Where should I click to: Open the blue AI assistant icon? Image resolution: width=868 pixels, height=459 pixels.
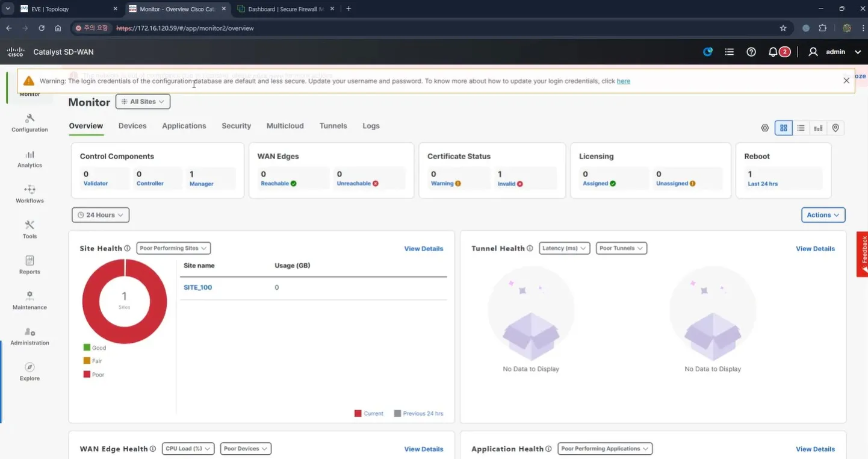coord(708,52)
